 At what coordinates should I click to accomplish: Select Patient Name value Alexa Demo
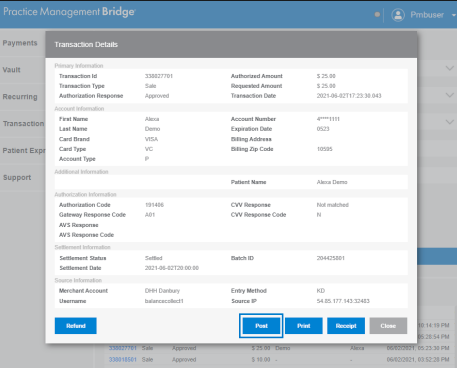[x=332, y=182]
